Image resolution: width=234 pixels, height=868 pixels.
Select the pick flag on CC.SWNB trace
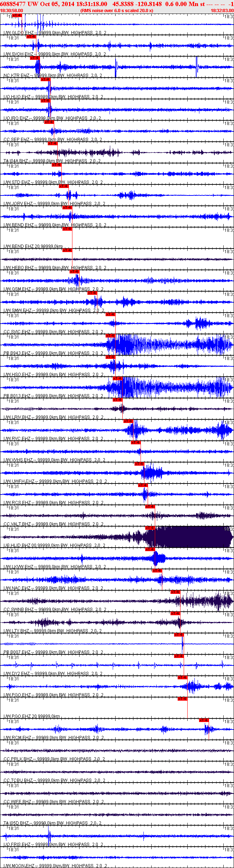(x=175, y=592)
